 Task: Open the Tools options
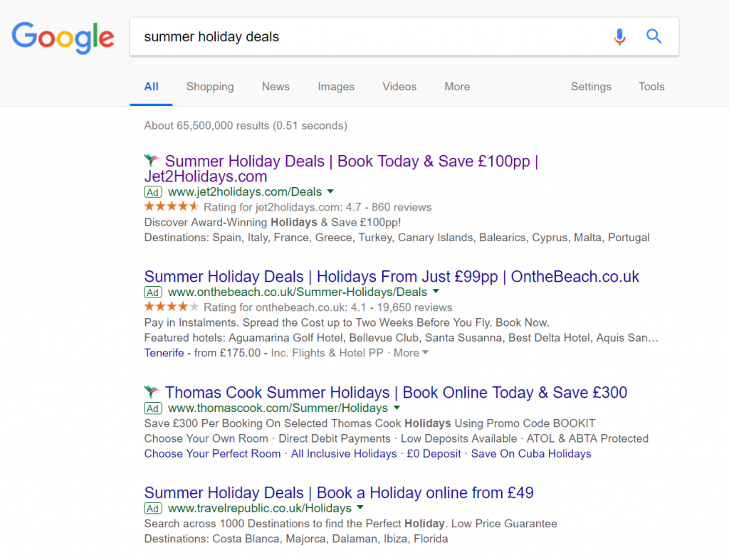pyautogui.click(x=651, y=86)
